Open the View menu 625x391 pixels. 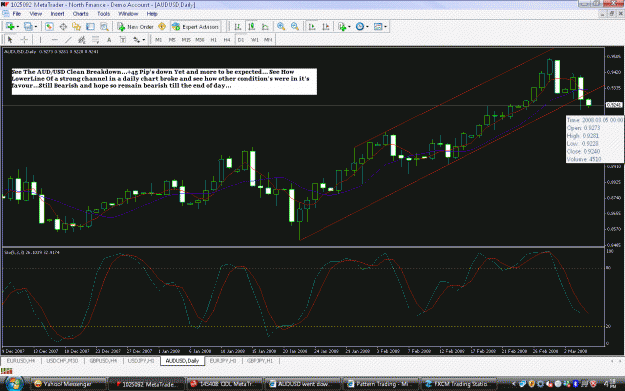point(35,14)
